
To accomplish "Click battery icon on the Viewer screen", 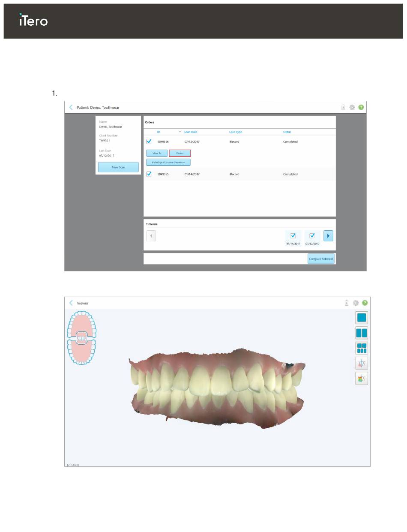I will pyautogui.click(x=347, y=303).
